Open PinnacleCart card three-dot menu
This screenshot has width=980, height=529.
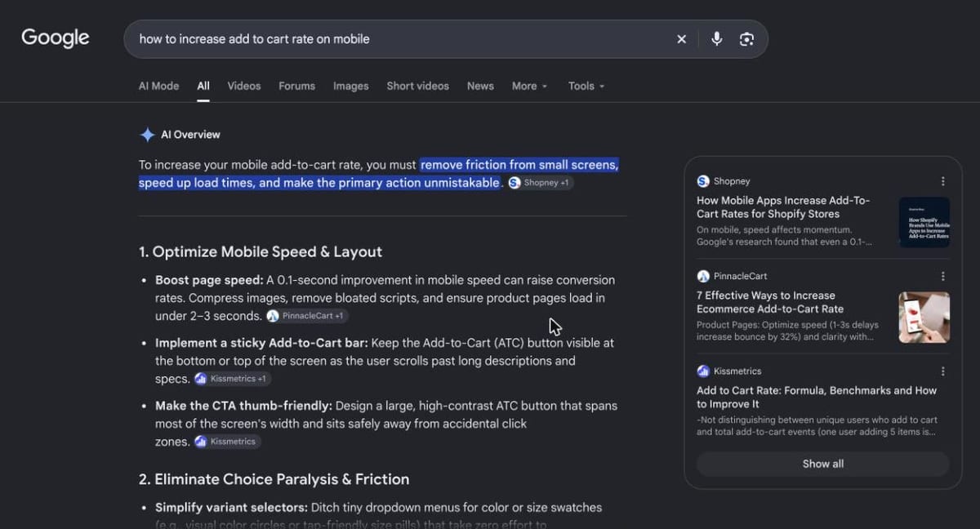(x=942, y=276)
